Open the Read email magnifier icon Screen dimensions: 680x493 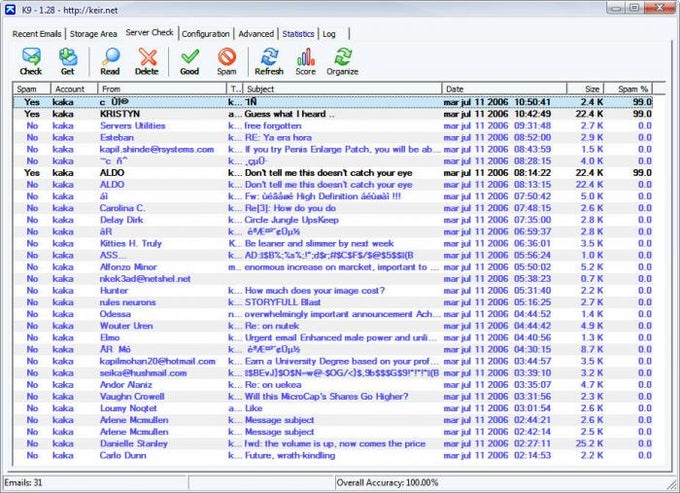coord(110,61)
